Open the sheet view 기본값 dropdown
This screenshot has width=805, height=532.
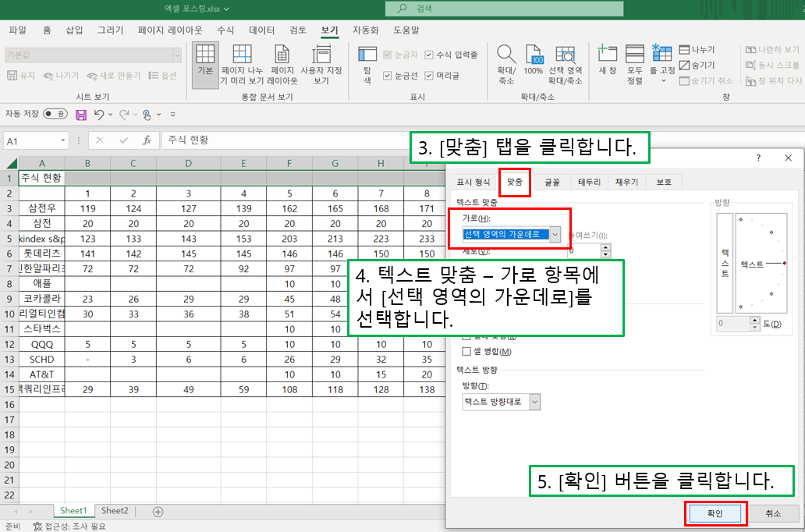click(x=176, y=55)
